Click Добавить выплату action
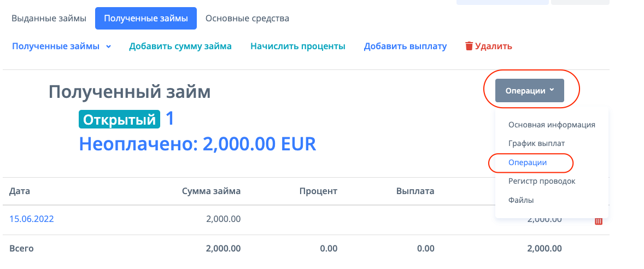Viewport: 644px width, 269px height. click(405, 46)
